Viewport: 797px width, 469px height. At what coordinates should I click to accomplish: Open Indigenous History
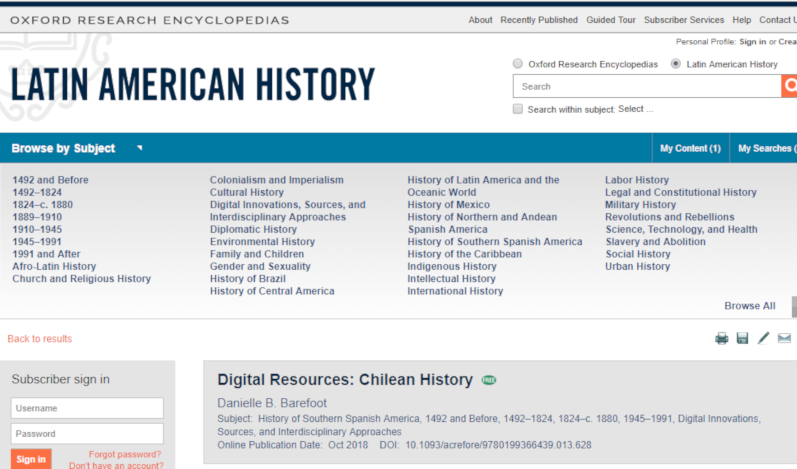[x=451, y=266]
